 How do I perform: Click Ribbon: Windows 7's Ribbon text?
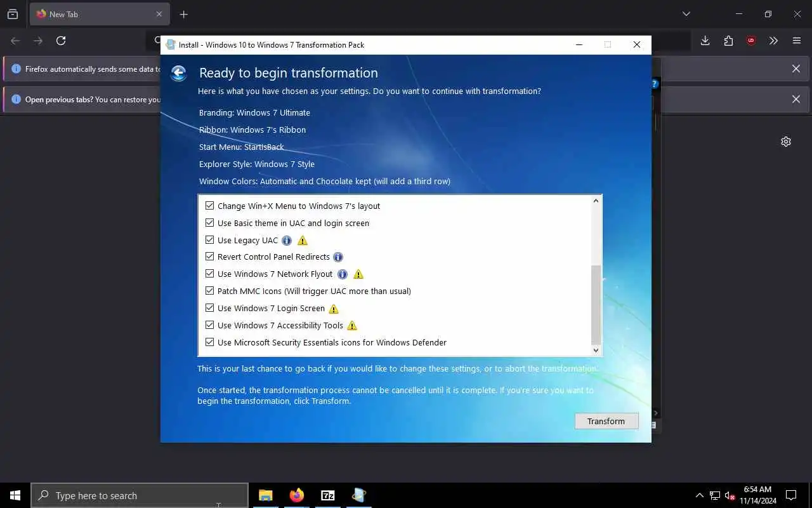pyautogui.click(x=252, y=130)
